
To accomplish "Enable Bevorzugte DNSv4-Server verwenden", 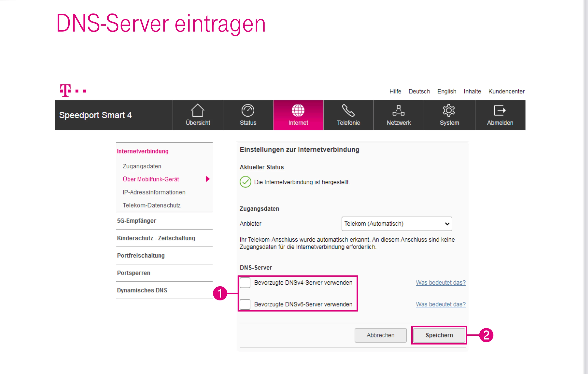I will (245, 282).
